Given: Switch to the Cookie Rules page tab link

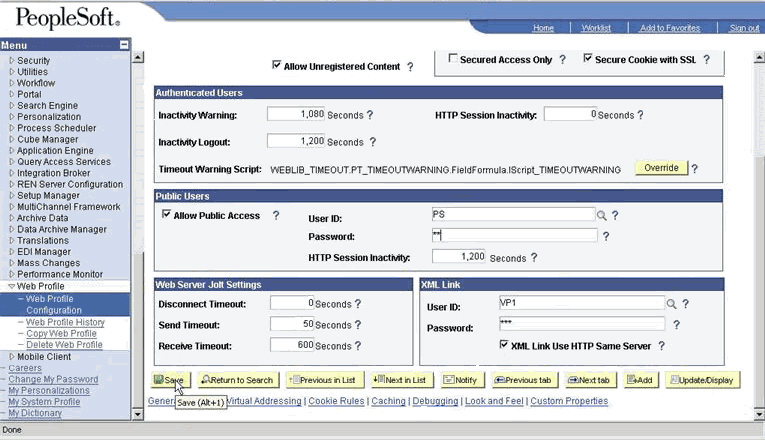Looking at the screenshot, I should tap(336, 401).
